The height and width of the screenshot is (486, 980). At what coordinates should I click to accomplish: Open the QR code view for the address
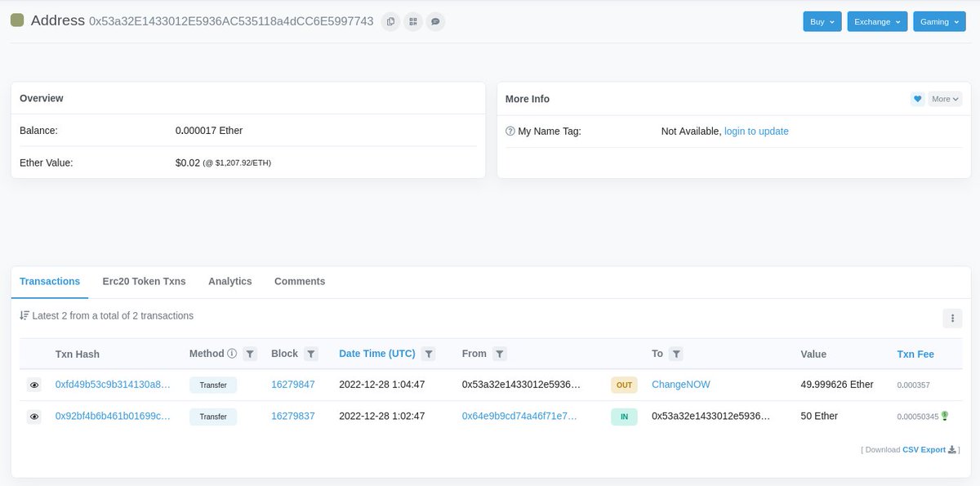[x=412, y=21]
